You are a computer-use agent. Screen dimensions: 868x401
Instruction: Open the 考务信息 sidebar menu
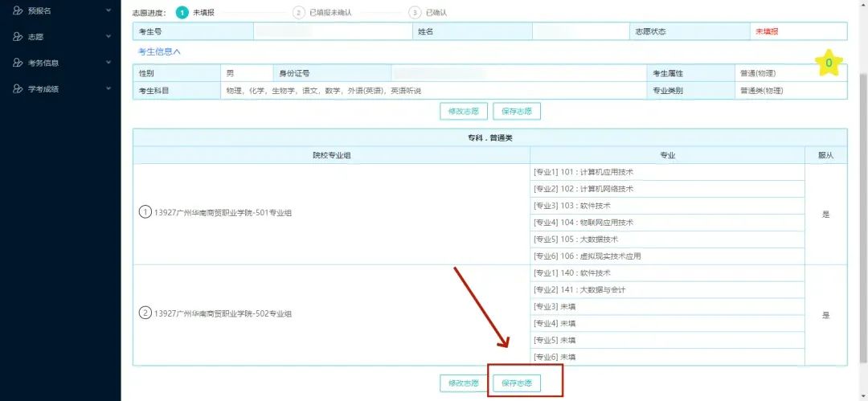point(43,63)
